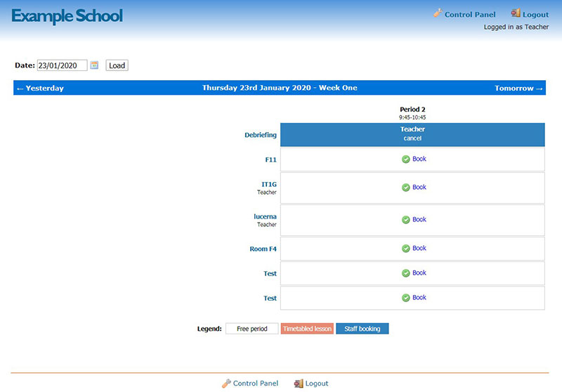Go to Yesterday's bookings
This screenshot has height=392, width=562.
[40, 89]
